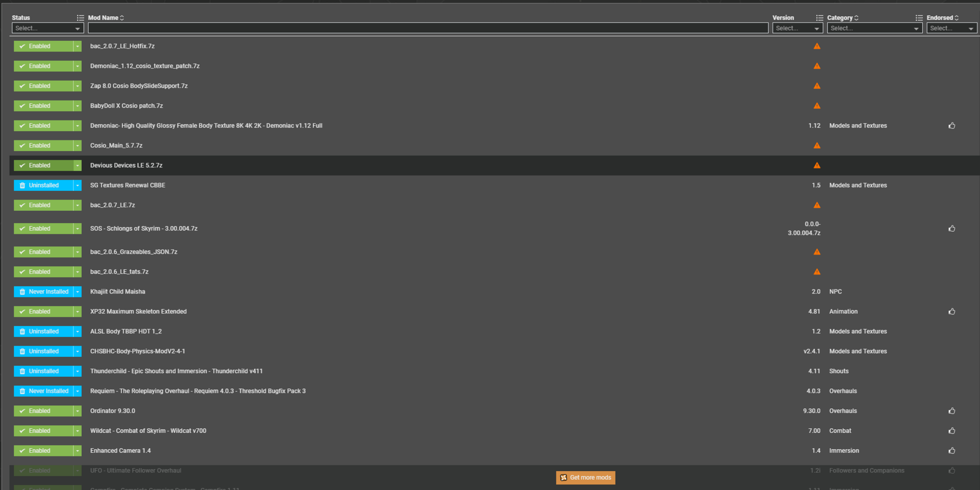Click version 4.81 of XP32 Skeleton
The width and height of the screenshot is (980, 490).
[x=814, y=311]
